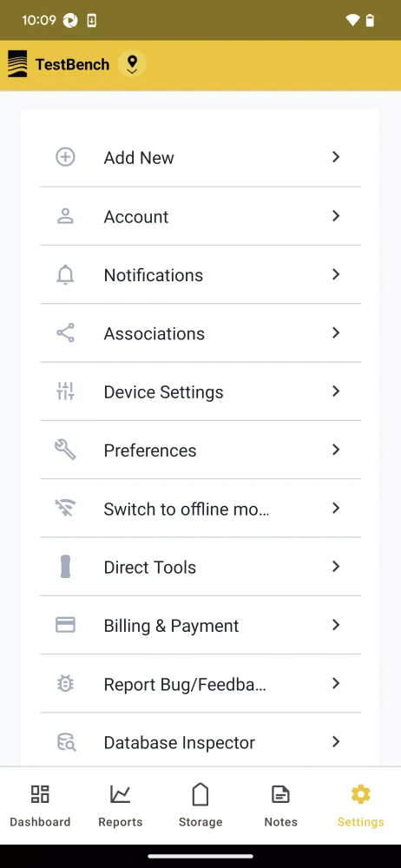Tap the Associations share icon
This screenshot has height=868, width=401.
[x=65, y=332]
